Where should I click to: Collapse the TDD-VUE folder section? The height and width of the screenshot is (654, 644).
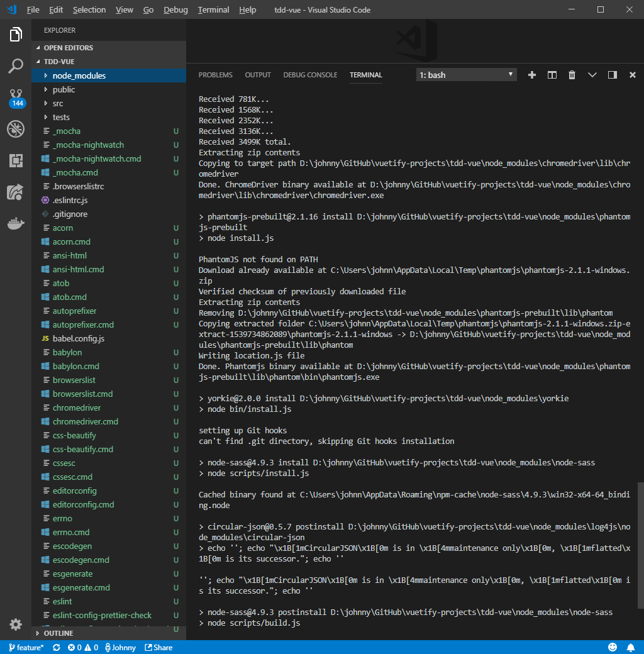pyautogui.click(x=109, y=62)
